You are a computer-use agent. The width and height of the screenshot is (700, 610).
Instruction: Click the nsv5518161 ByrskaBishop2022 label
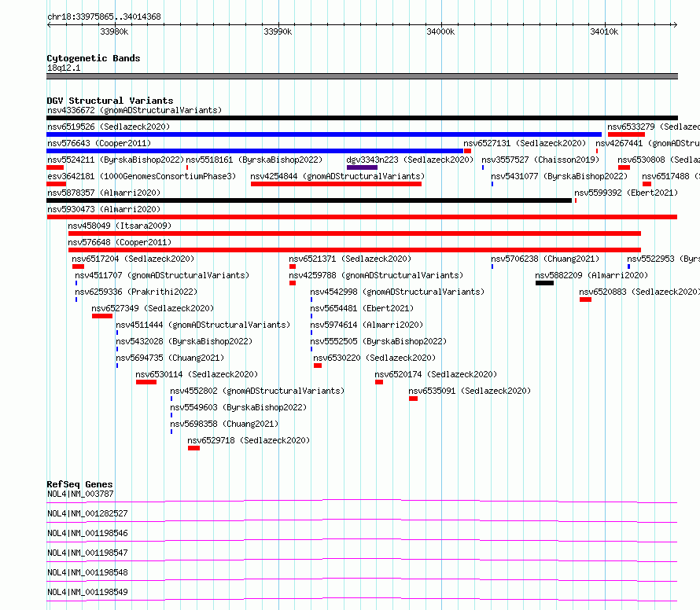(254, 160)
